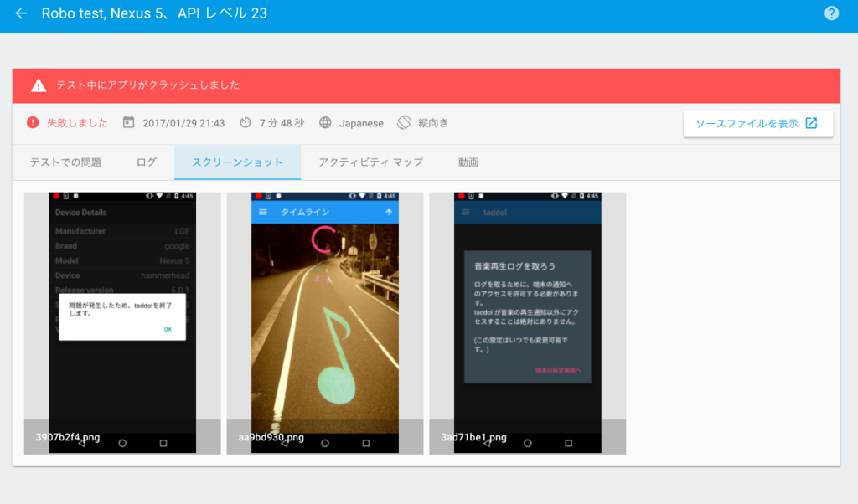Viewport: 858px width, 504px height.
Task: Open the テストでの問題 tab
Action: pyautogui.click(x=65, y=162)
